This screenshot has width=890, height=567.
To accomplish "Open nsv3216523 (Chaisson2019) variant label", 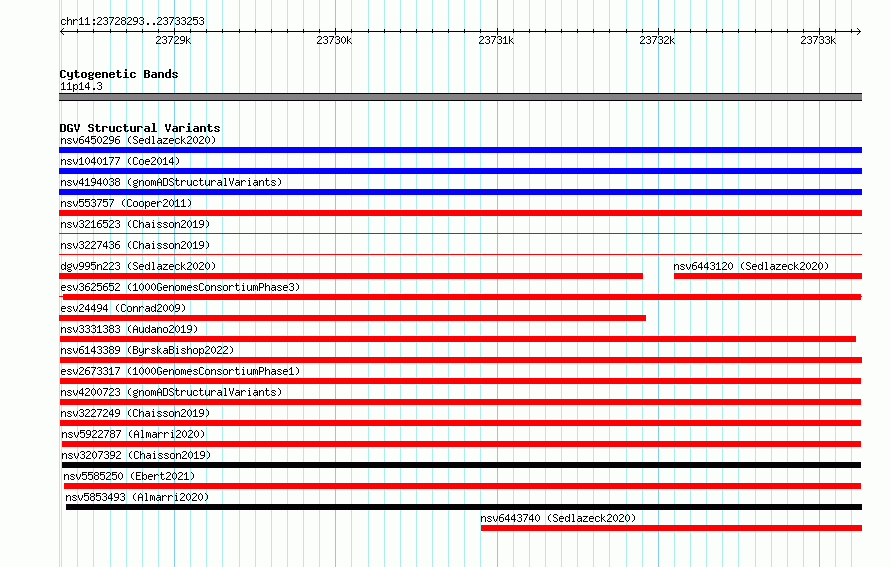I will 135,224.
